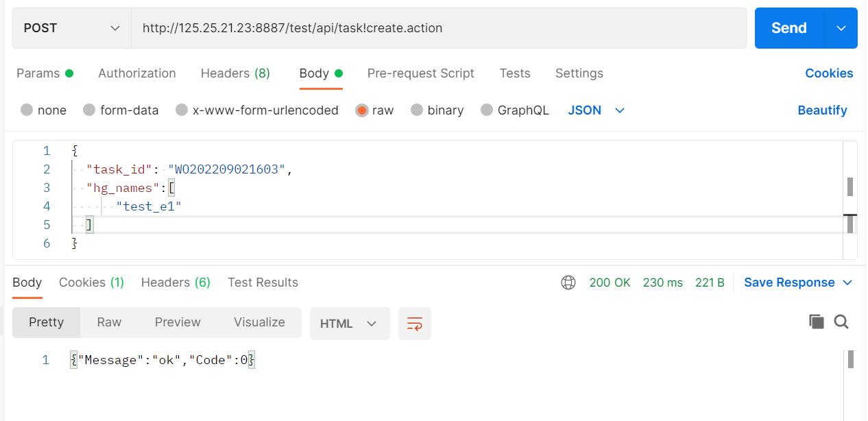Open search in the response panel

click(x=842, y=320)
